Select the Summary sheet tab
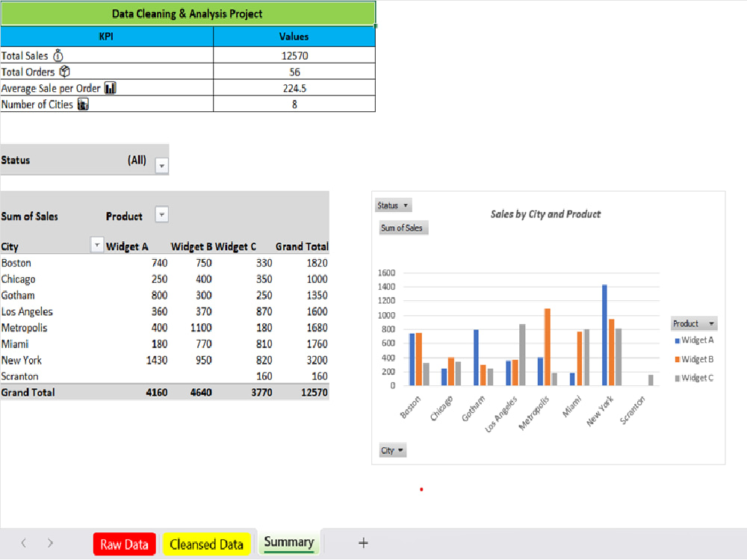This screenshot has height=560, width=747. [289, 542]
